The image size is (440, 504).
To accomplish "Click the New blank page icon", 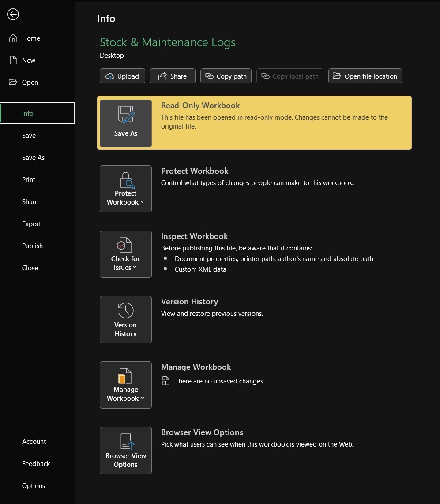I will coord(13,60).
